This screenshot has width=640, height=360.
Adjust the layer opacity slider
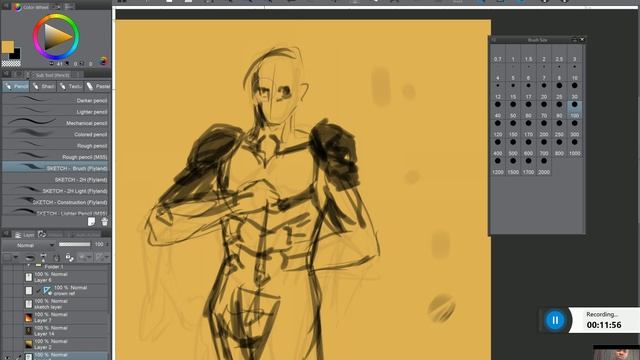click(x=74, y=244)
